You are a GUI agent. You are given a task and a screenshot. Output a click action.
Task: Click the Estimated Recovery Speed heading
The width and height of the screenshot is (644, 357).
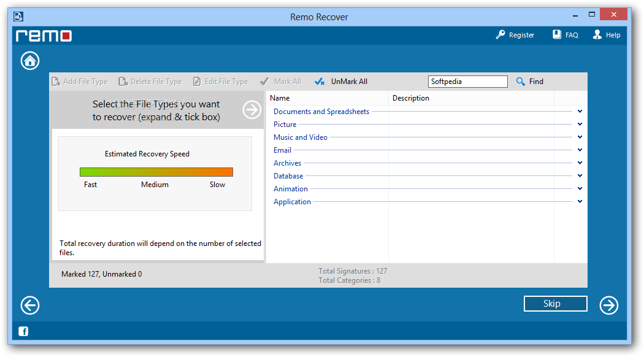[x=147, y=154]
